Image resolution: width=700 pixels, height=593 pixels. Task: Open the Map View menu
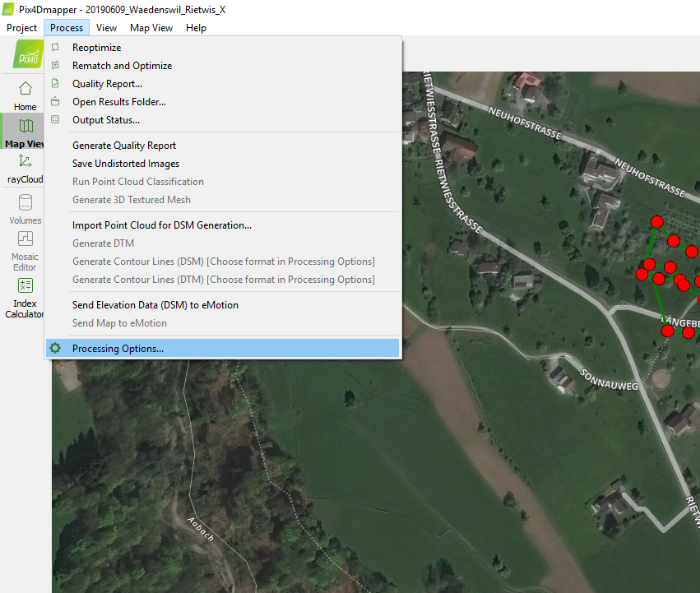[x=151, y=27]
